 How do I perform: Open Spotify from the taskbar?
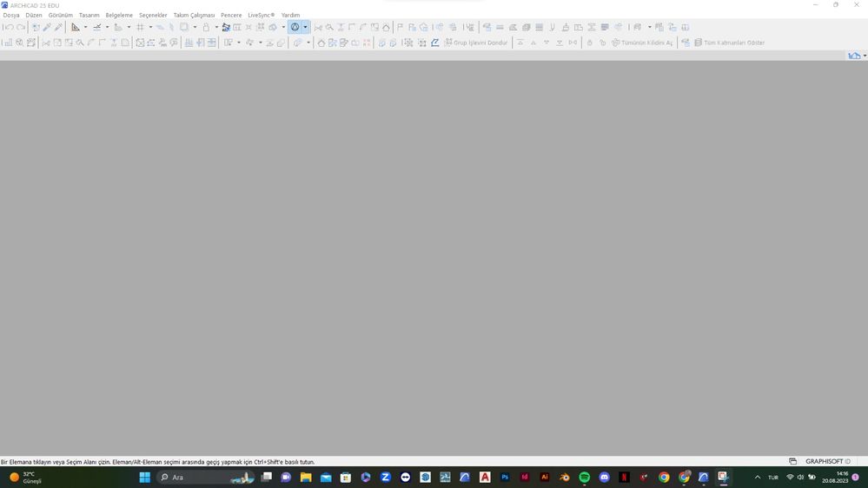[584, 477]
